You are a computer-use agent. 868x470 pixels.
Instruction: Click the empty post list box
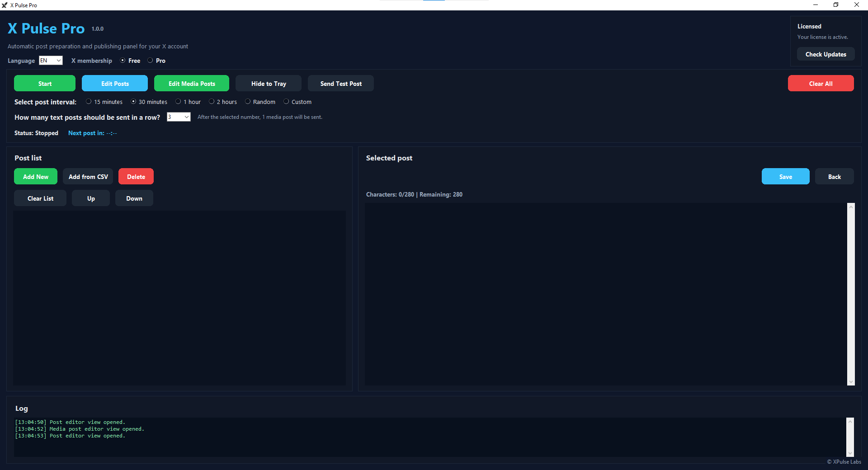(179, 298)
